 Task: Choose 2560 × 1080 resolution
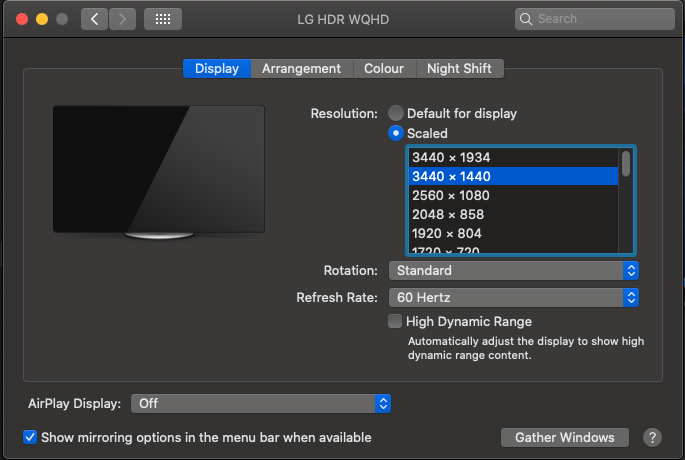click(513, 195)
